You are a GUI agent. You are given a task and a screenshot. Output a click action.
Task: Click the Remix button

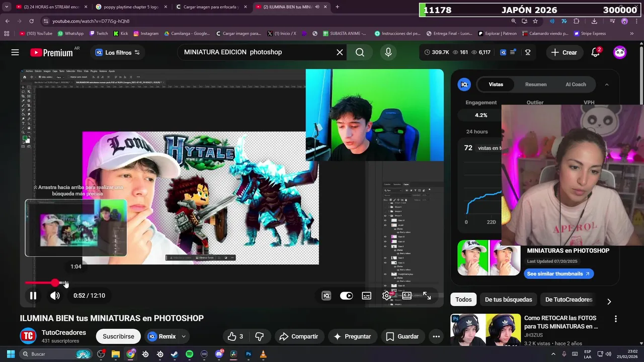pyautogui.click(x=161, y=336)
